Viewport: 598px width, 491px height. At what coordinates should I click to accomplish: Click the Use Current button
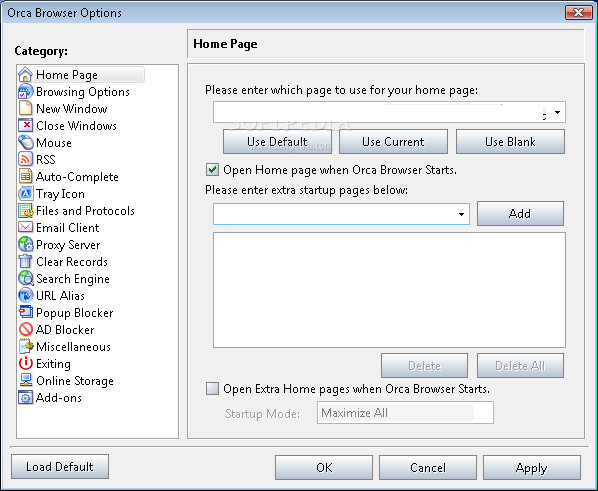(393, 142)
